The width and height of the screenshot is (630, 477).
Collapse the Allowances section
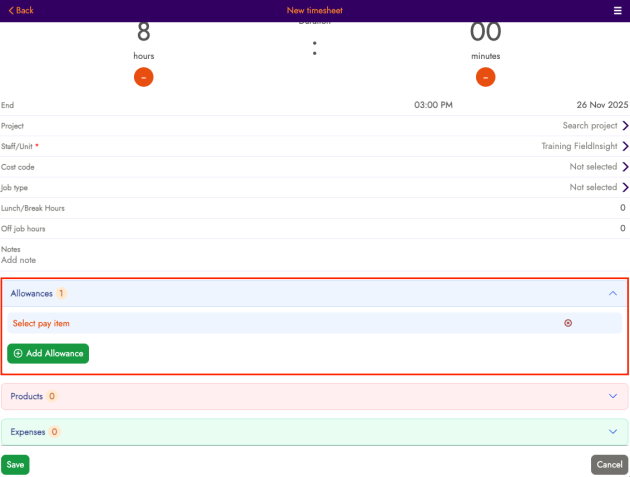click(613, 294)
